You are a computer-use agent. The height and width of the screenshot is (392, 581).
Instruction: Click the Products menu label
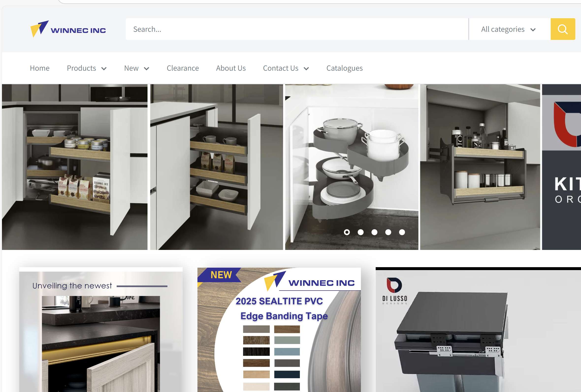click(81, 68)
